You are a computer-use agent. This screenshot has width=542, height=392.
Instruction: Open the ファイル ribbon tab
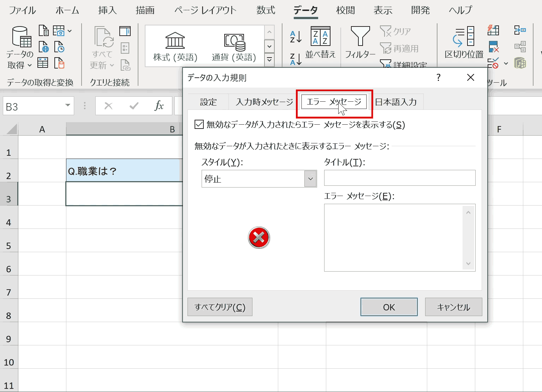click(x=22, y=10)
